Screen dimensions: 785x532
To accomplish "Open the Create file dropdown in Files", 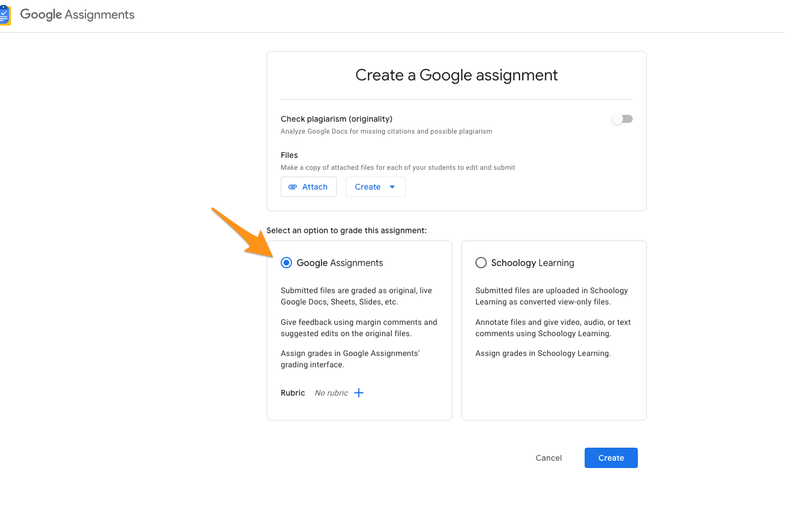I will [375, 187].
